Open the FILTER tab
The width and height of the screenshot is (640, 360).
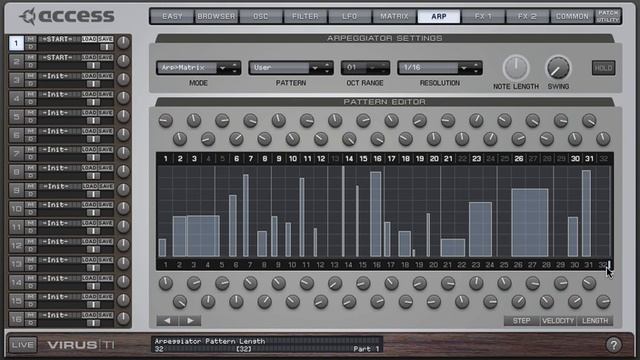point(305,17)
